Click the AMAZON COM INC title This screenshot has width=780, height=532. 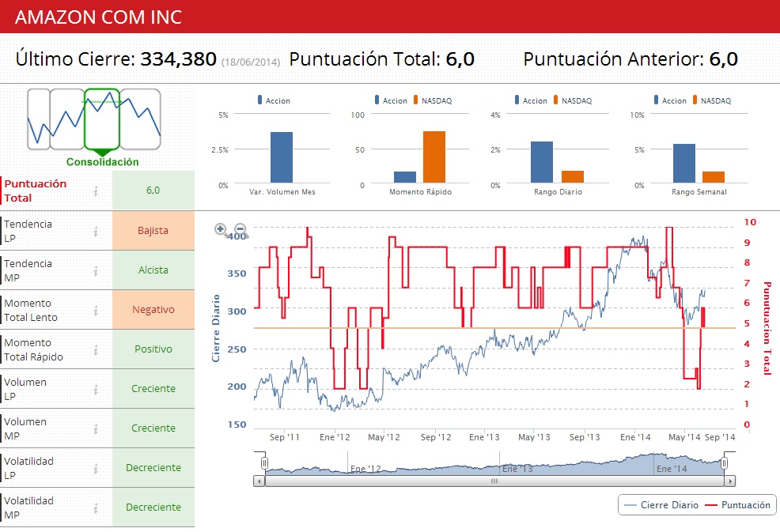point(99,17)
